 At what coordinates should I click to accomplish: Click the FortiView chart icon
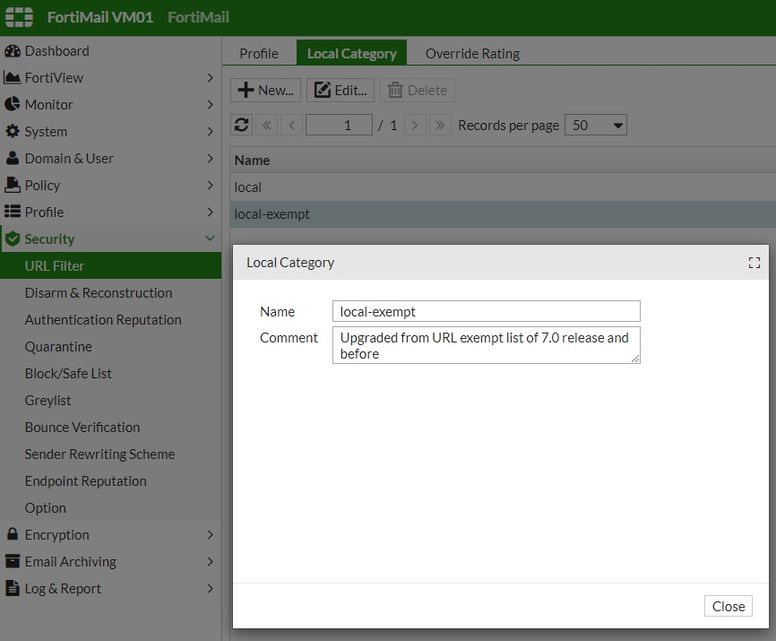coord(12,78)
